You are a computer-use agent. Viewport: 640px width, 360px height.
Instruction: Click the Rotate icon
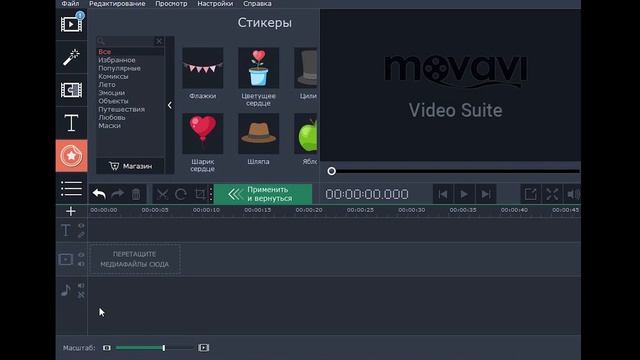coord(181,194)
